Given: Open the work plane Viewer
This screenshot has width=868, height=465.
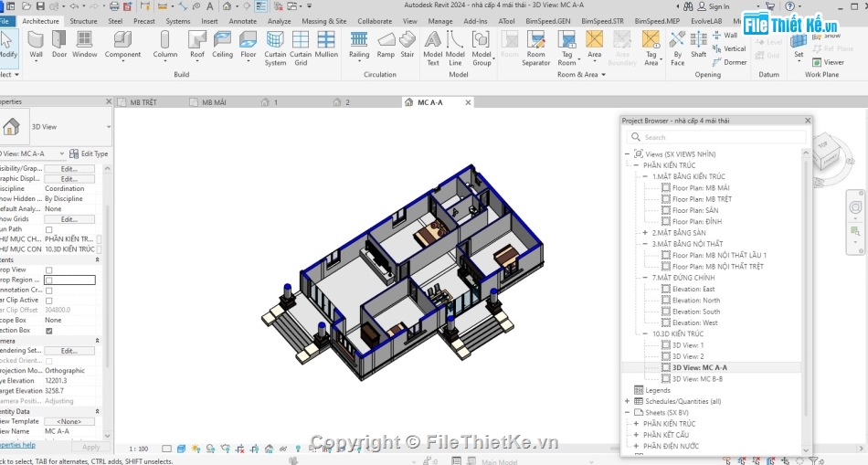Looking at the screenshot, I should 828,62.
